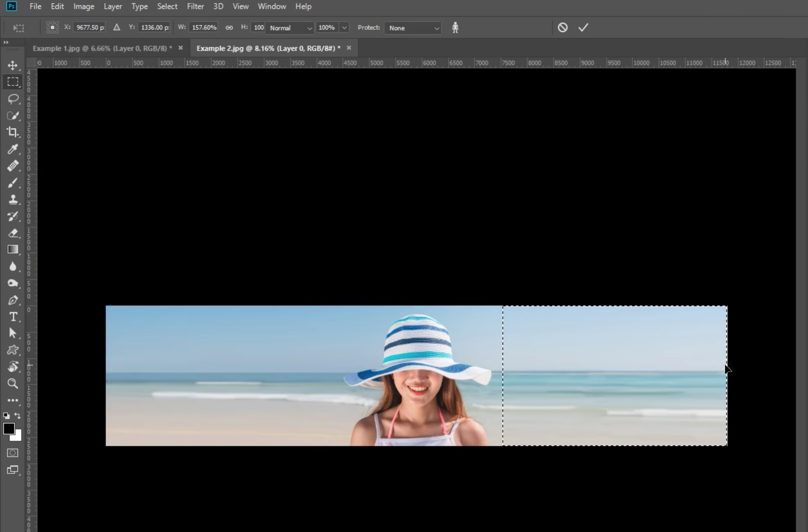Enable Protect Skin Tones in options bar

(455, 27)
